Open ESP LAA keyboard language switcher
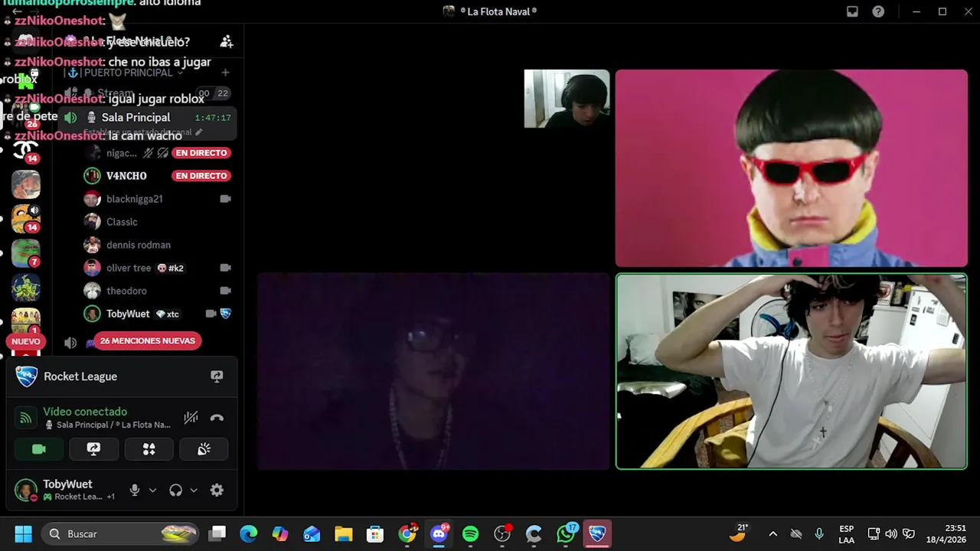The width and height of the screenshot is (980, 551). tap(846, 534)
